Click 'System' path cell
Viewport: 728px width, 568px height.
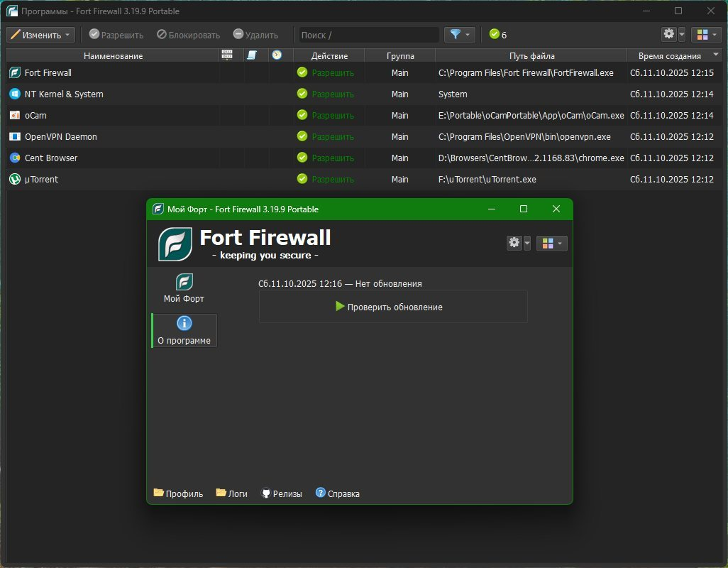coord(453,94)
